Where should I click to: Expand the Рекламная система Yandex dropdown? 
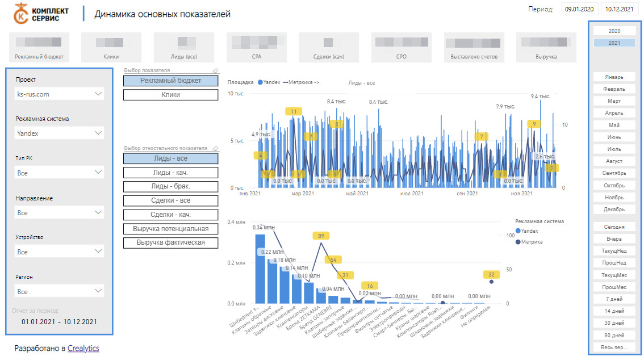(59, 133)
